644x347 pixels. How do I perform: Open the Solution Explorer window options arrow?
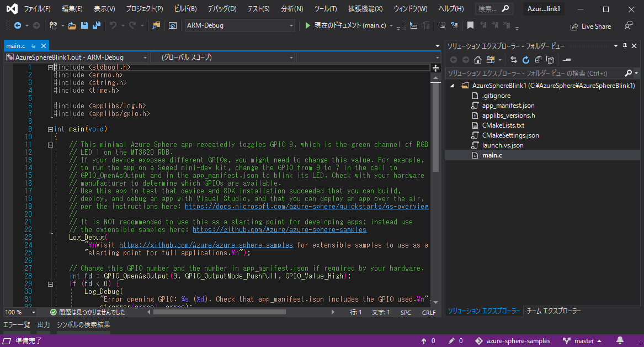(x=616, y=46)
